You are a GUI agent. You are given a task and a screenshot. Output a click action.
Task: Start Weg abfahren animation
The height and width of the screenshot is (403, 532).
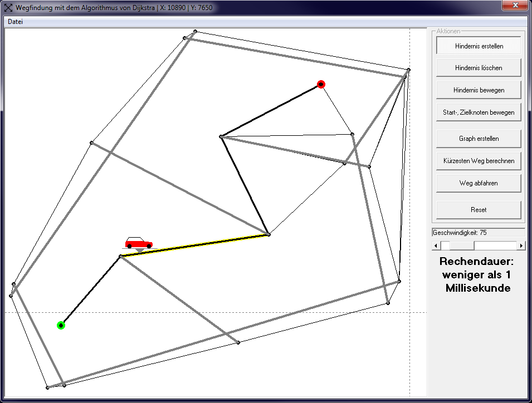click(x=479, y=183)
